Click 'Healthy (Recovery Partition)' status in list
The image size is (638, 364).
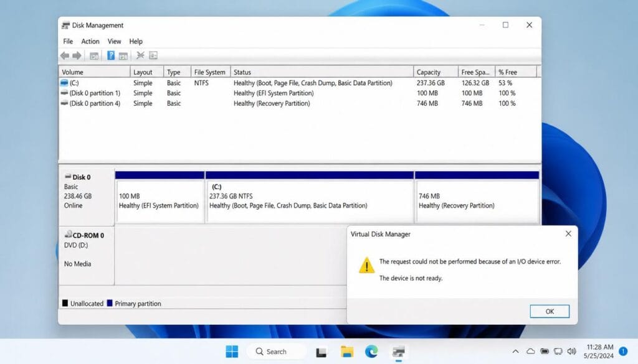272,103
